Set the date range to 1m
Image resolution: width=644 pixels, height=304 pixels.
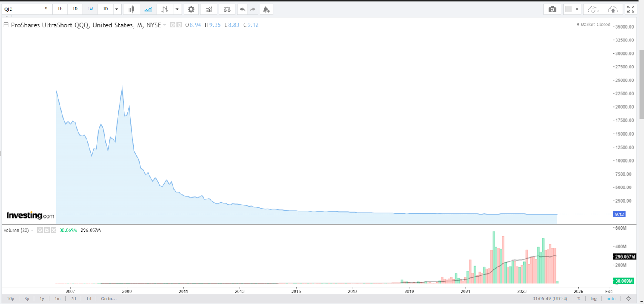(x=58, y=299)
